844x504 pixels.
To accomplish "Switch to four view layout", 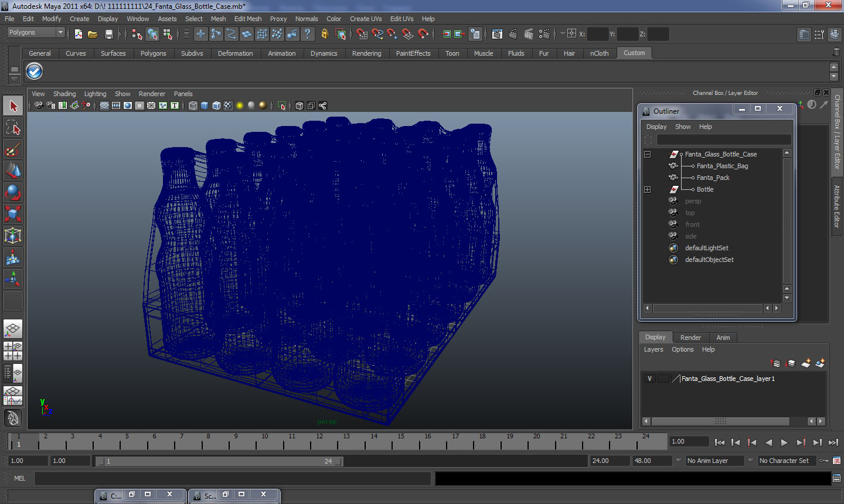I will (x=13, y=350).
